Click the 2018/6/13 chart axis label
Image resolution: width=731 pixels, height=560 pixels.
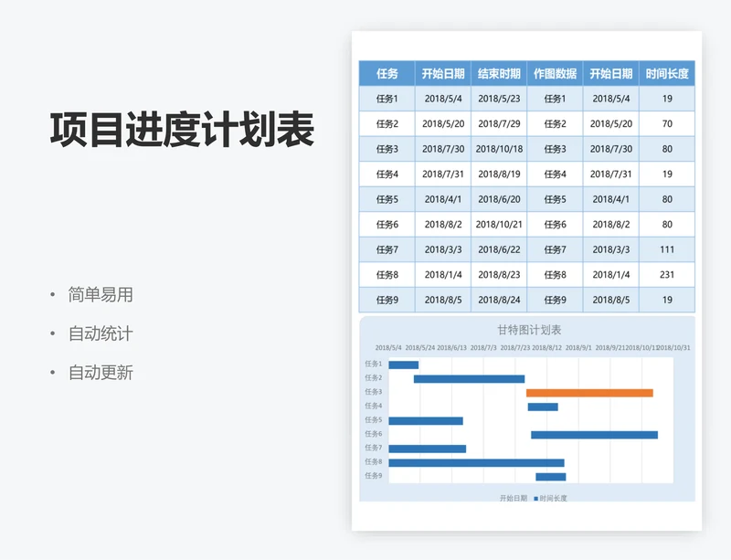coord(451,348)
